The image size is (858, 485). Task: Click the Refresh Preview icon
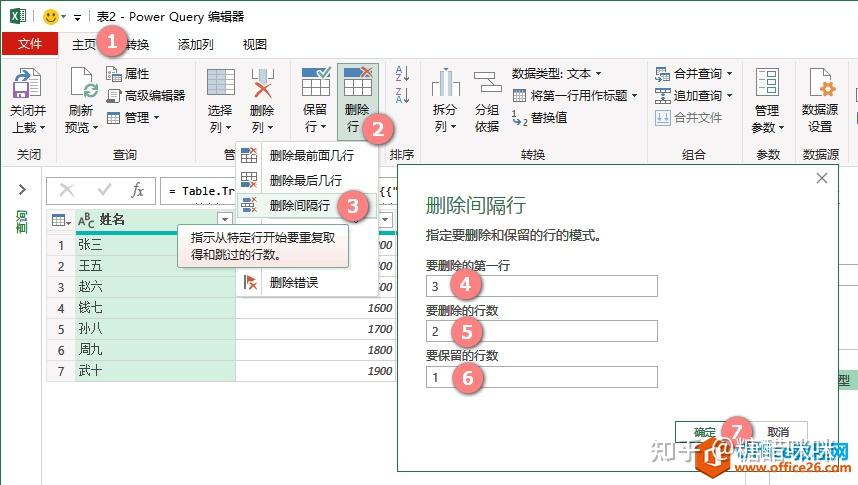tap(83, 83)
